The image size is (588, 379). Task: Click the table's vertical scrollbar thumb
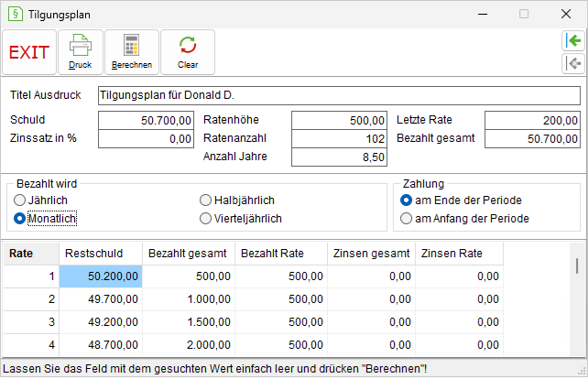pyautogui.click(x=577, y=265)
